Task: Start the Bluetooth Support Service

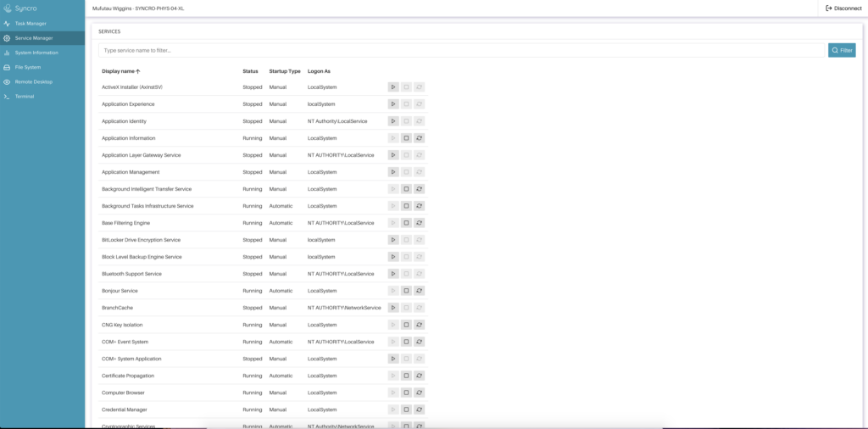Action: click(x=393, y=274)
